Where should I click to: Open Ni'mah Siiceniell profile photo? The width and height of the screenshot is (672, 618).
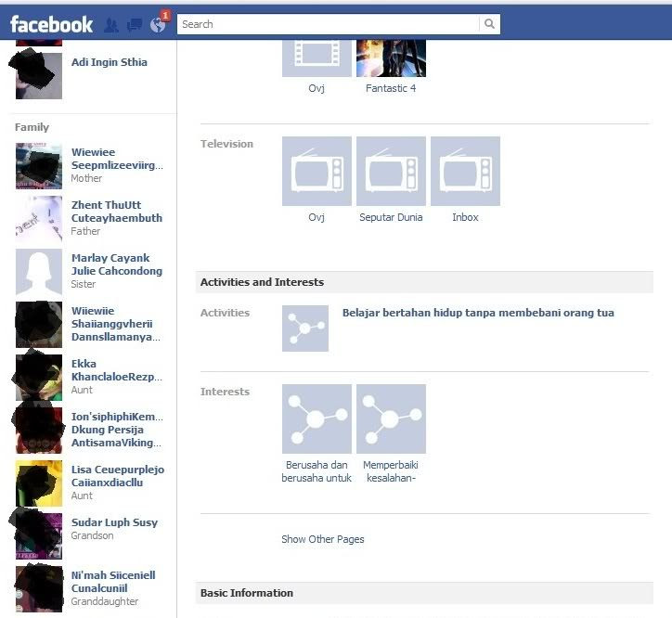tap(39, 589)
